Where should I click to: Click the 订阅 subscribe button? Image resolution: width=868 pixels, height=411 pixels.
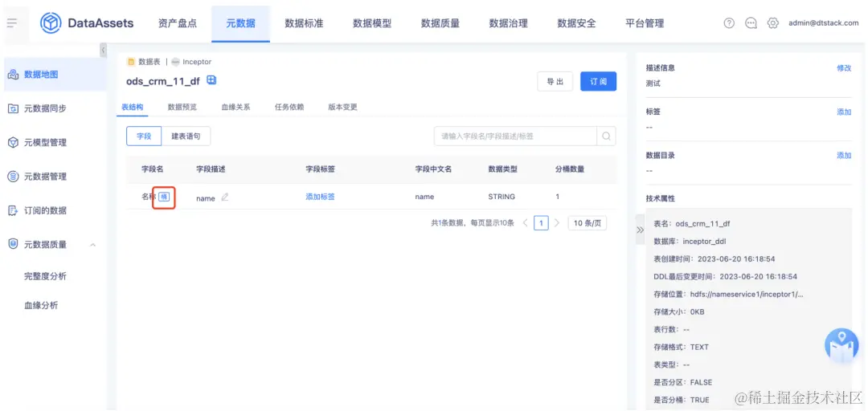599,81
